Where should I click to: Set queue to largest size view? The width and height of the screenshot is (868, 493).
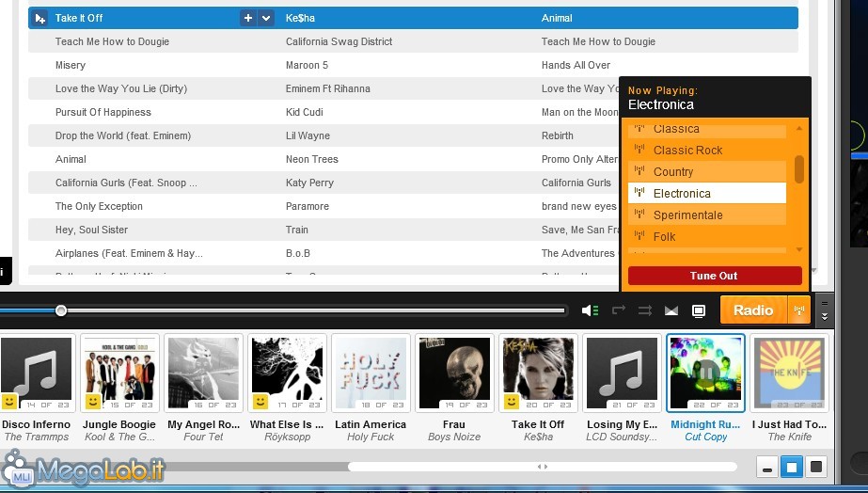pyautogui.click(x=816, y=467)
